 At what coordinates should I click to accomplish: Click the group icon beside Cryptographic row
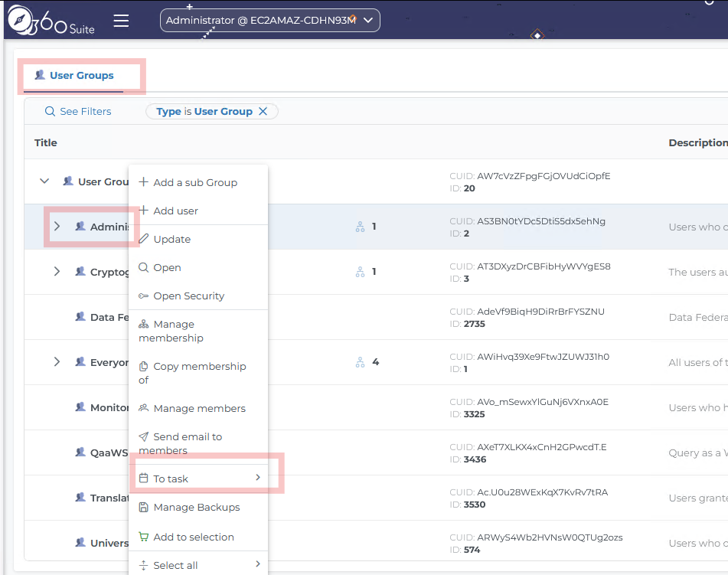point(80,271)
